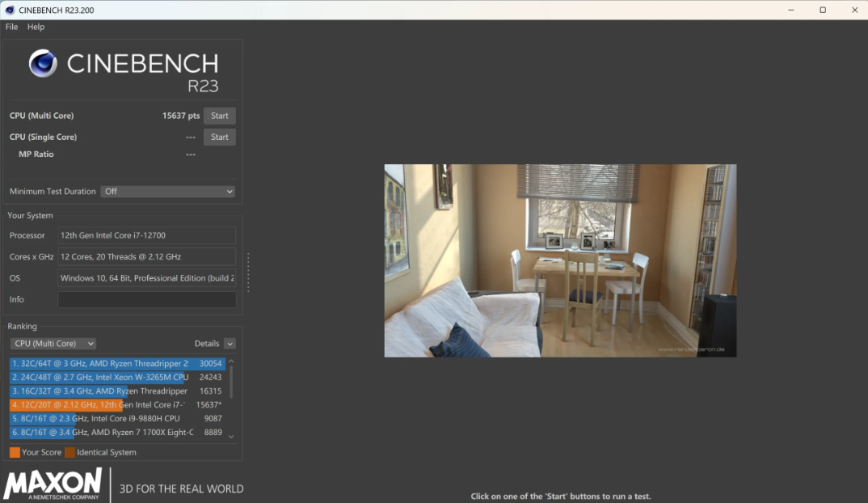Click the scroll-down chevron in the ranking list
868x503 pixels.
(230, 437)
